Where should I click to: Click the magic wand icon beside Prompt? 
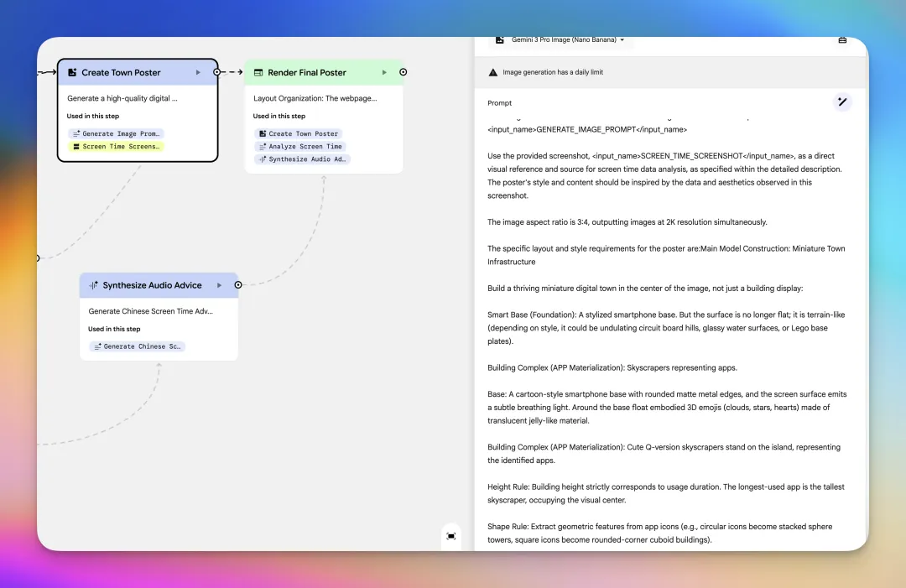click(x=842, y=102)
